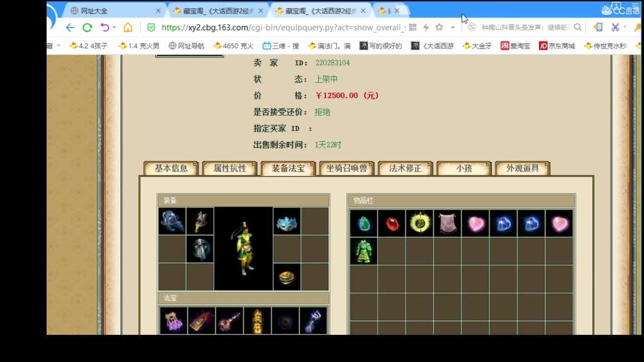Screen dimensions: 644x362
Task: Click the purple undo-close-tab arrow icon
Action: (105, 27)
